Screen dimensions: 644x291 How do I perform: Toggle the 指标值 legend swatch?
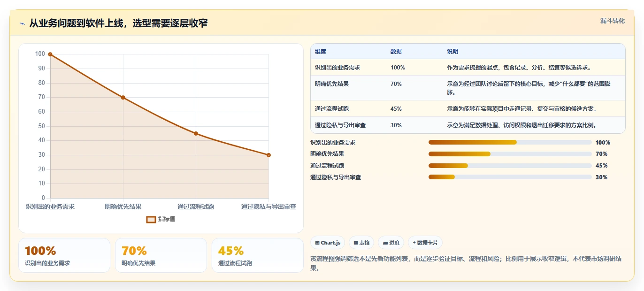click(151, 219)
